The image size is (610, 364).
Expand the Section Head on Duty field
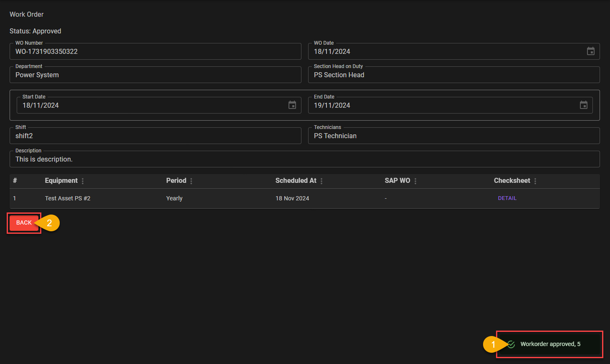(453, 75)
